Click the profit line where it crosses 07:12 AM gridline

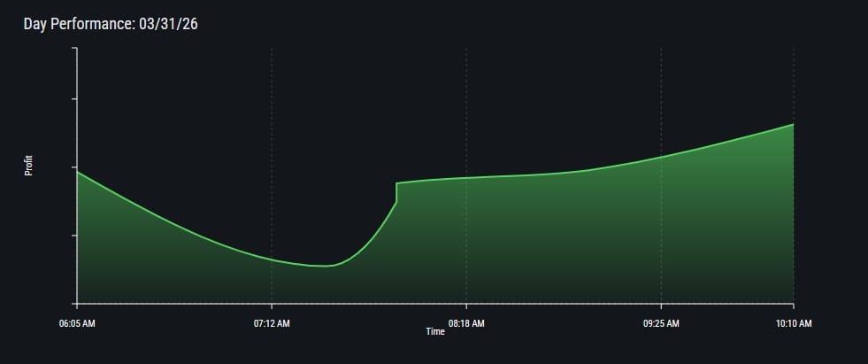coord(272,259)
